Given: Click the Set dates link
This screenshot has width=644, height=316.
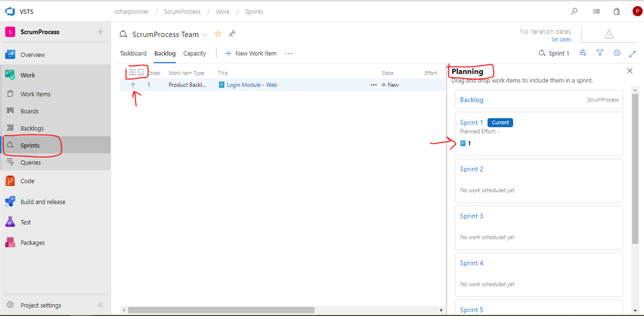Looking at the screenshot, I should click(561, 40).
